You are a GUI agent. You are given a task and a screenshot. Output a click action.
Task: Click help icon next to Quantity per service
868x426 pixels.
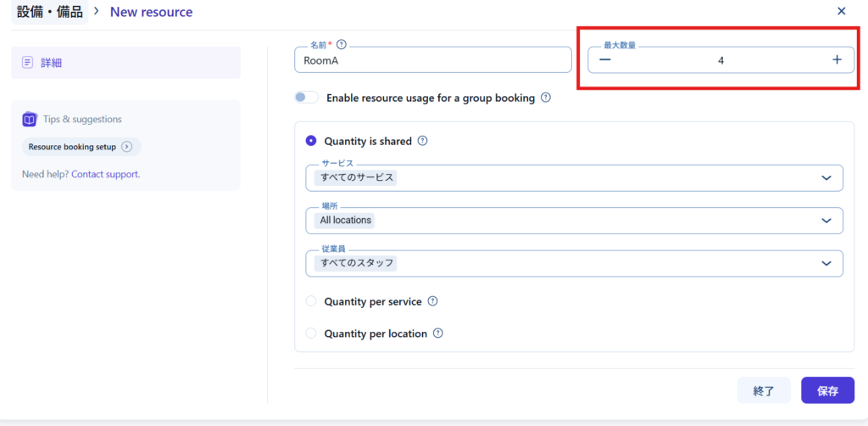pos(432,301)
